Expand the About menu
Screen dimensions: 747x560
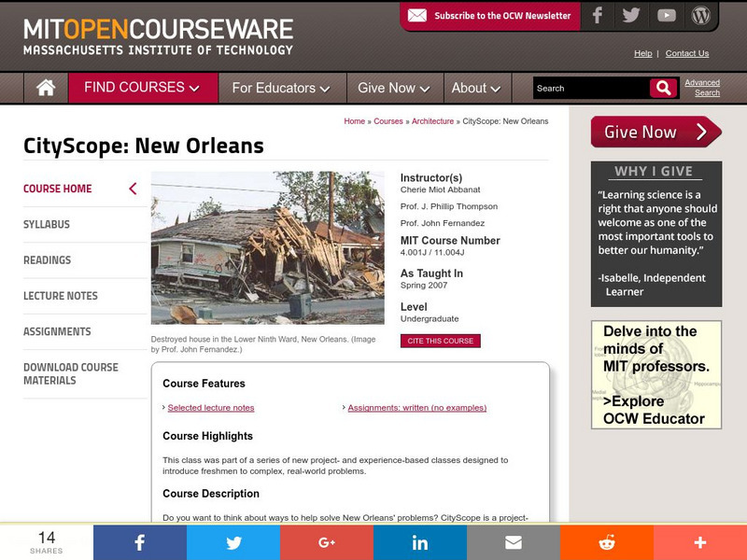476,88
